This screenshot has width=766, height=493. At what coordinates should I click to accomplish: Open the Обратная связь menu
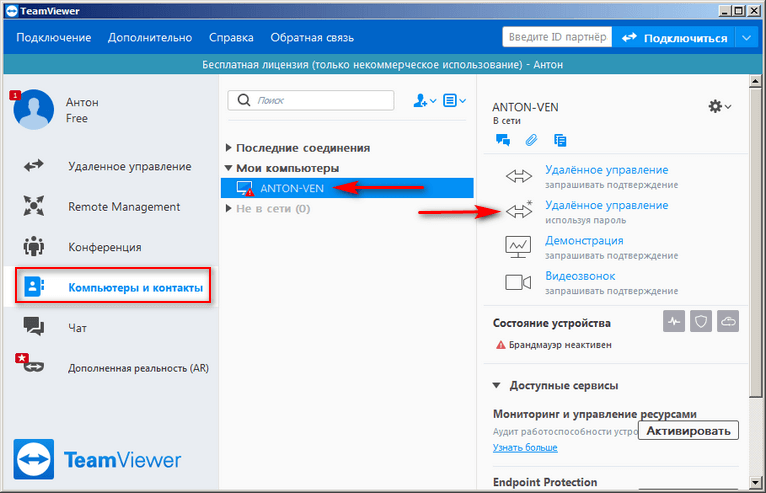312,38
